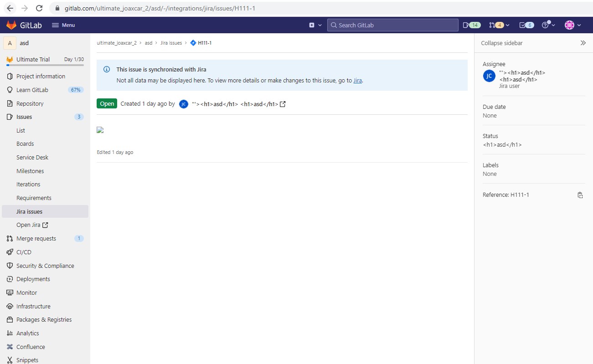Image resolution: width=593 pixels, height=364 pixels.
Task: Follow the Jira link in info banner
Action: point(357,81)
